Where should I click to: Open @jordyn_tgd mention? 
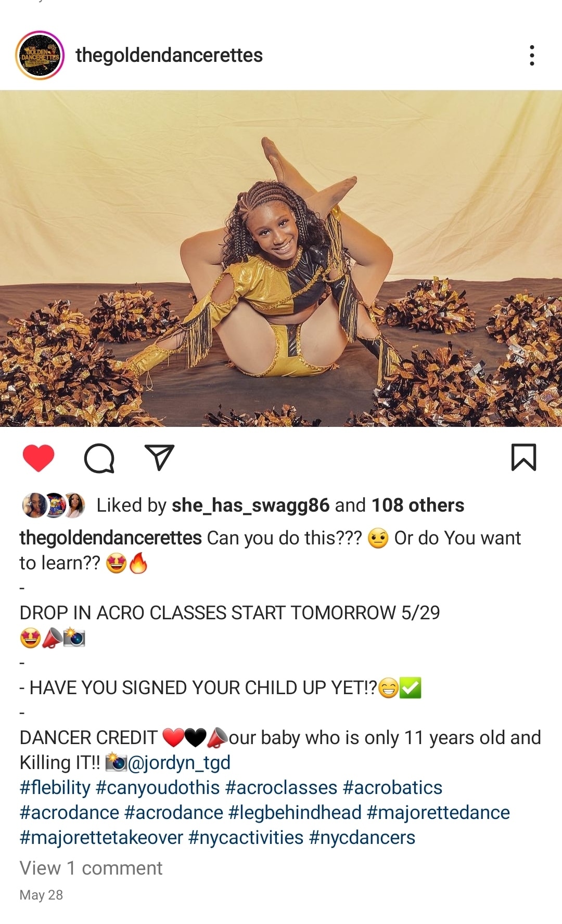[x=178, y=763]
